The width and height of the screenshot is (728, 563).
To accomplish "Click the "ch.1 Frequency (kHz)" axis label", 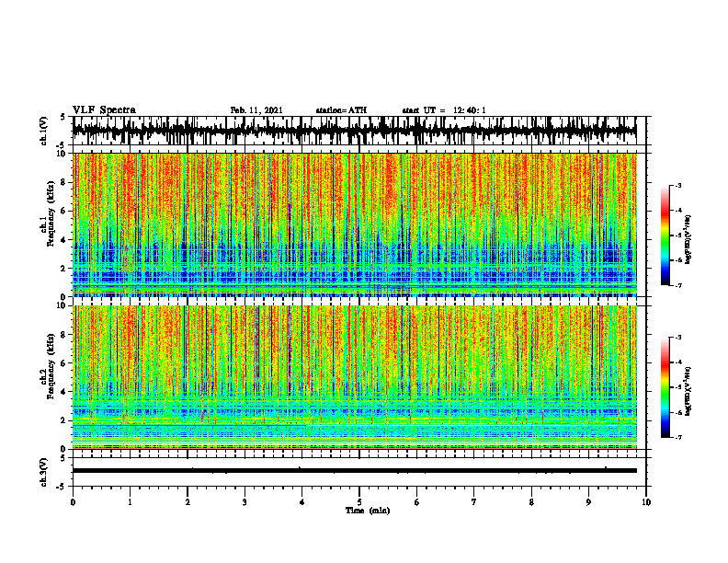I will 47,213.
